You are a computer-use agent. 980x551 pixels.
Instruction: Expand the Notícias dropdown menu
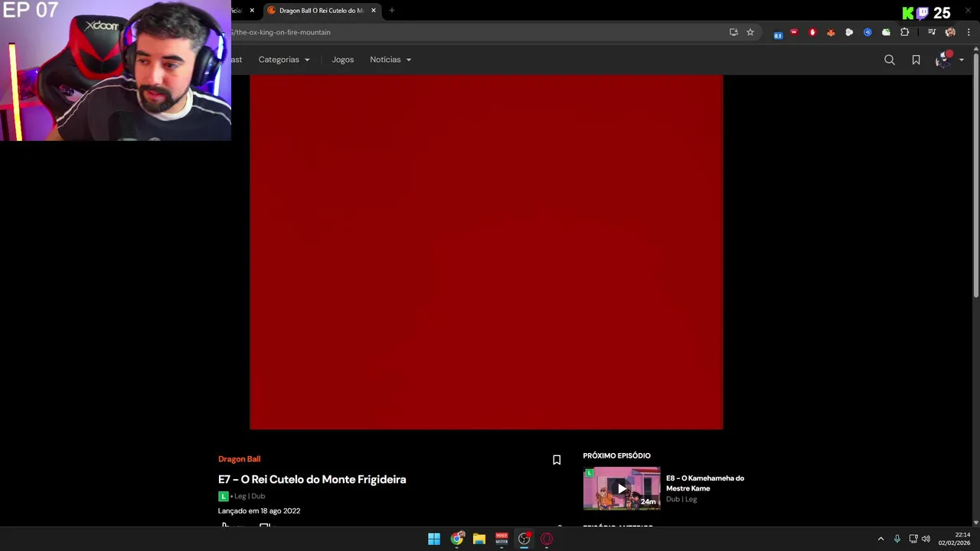(x=390, y=60)
